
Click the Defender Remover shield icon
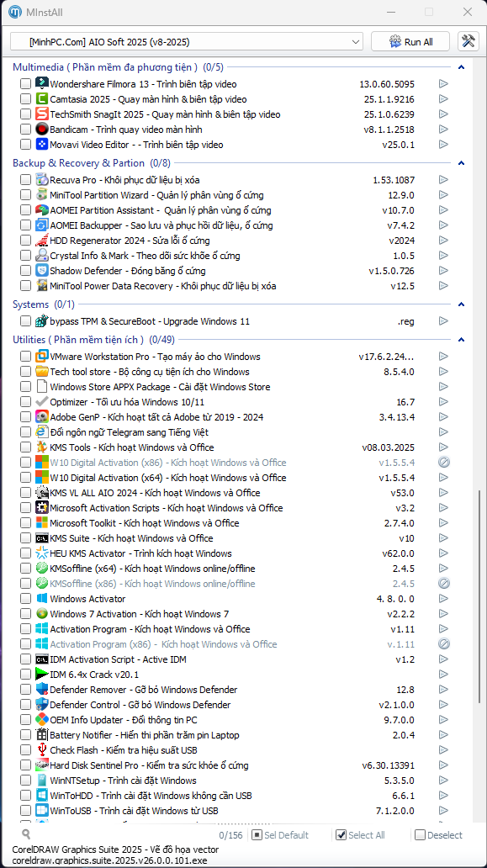(42, 690)
